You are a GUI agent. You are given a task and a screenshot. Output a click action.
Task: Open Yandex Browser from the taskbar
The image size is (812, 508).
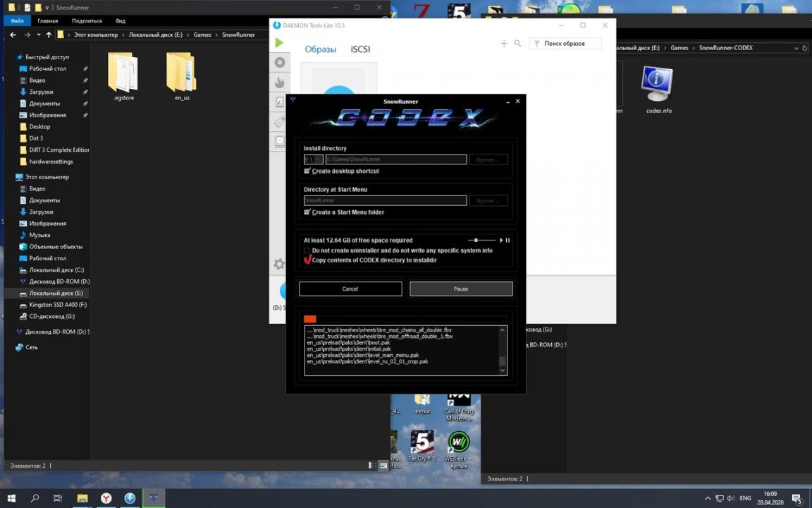[106, 498]
